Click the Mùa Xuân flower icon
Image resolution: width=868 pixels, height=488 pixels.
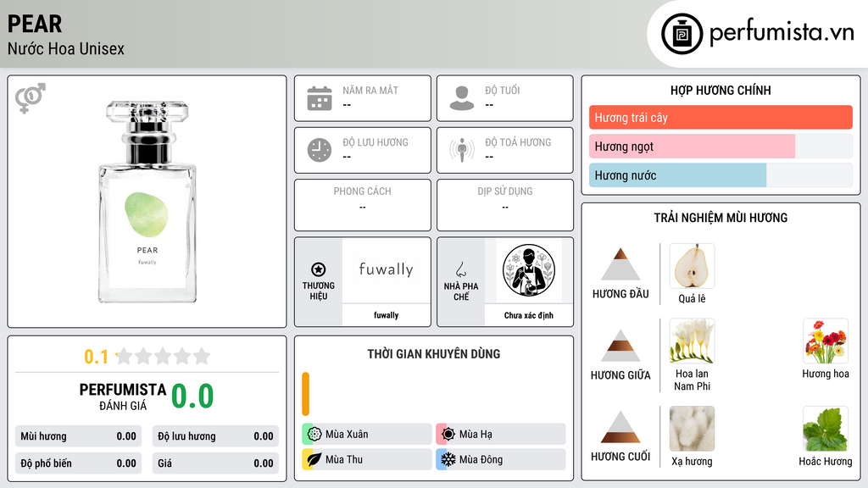click(314, 435)
